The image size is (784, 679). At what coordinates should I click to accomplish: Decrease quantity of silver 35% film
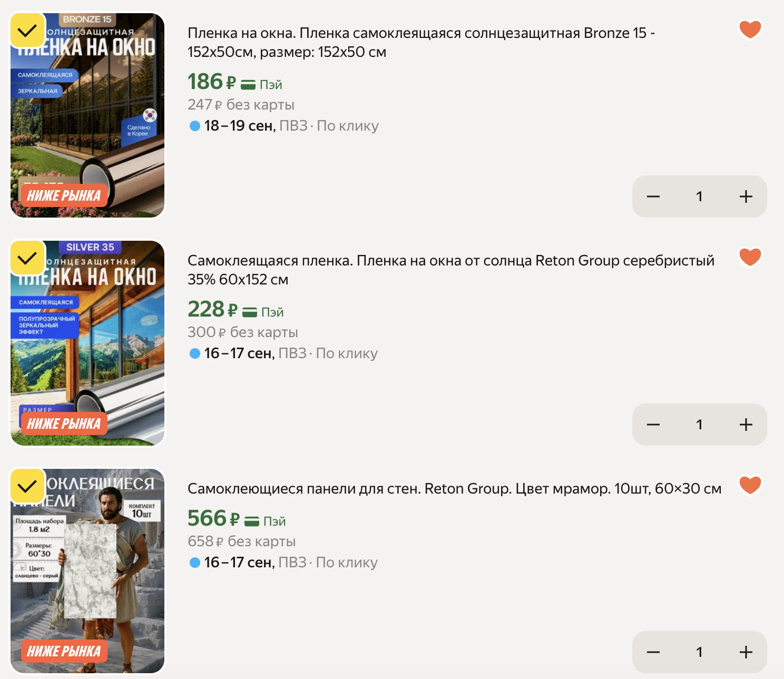click(653, 425)
